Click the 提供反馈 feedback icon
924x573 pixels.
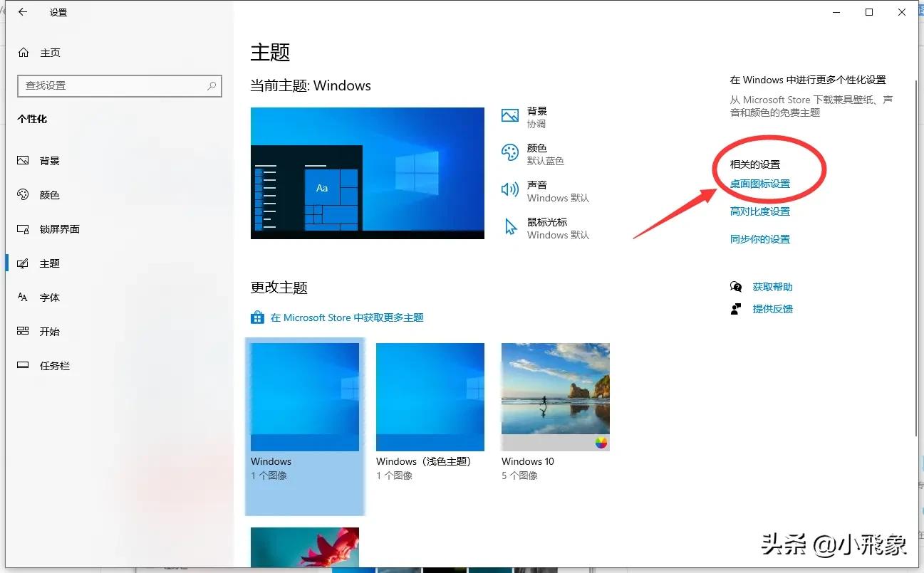point(736,309)
